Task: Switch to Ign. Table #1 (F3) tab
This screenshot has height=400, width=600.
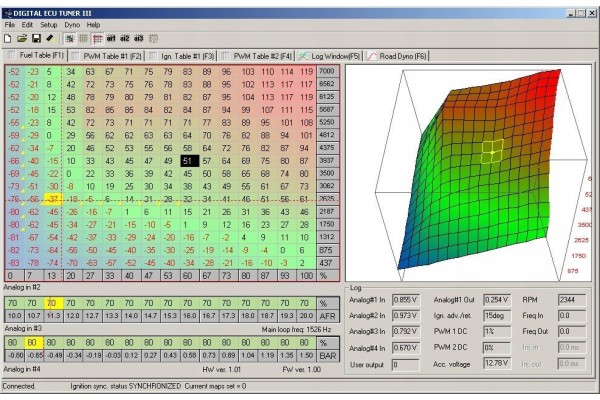Action: tap(182, 56)
